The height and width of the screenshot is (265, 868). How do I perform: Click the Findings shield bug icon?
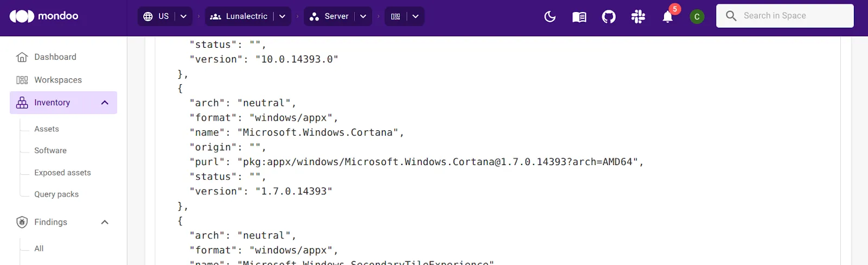tap(22, 222)
